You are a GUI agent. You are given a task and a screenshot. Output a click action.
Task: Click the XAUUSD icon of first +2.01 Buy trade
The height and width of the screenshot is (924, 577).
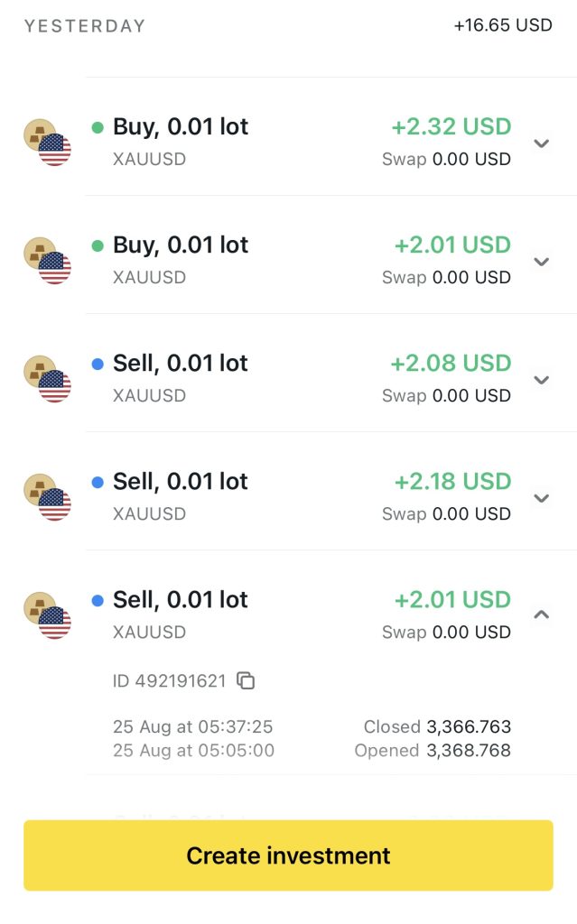47,261
